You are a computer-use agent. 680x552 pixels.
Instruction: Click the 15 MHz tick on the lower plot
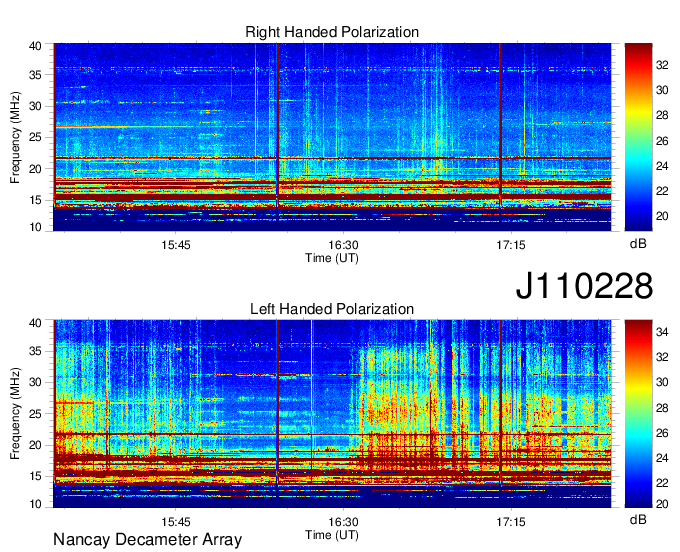coord(35,477)
